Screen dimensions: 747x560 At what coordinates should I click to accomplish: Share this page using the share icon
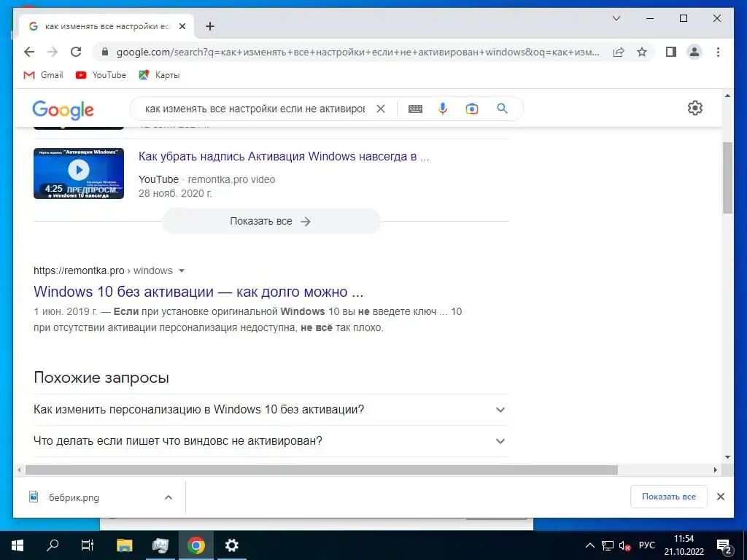point(619,52)
